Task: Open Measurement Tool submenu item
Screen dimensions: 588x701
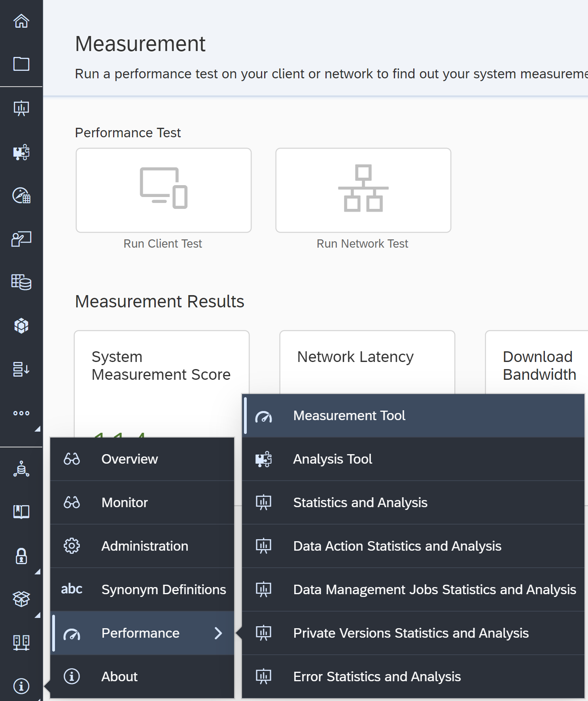Action: click(x=413, y=415)
